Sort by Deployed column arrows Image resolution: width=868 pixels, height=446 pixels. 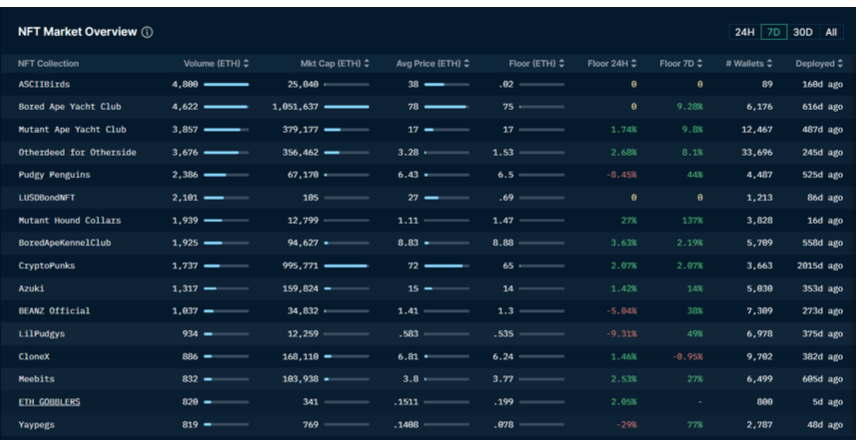(x=840, y=64)
